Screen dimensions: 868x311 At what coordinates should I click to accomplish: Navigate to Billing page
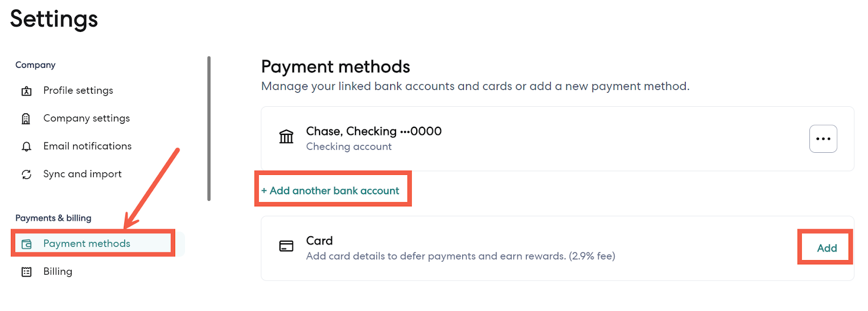[58, 271]
